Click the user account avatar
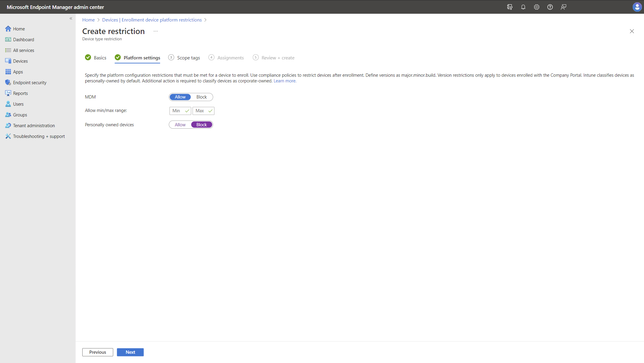644x363 pixels. (637, 7)
